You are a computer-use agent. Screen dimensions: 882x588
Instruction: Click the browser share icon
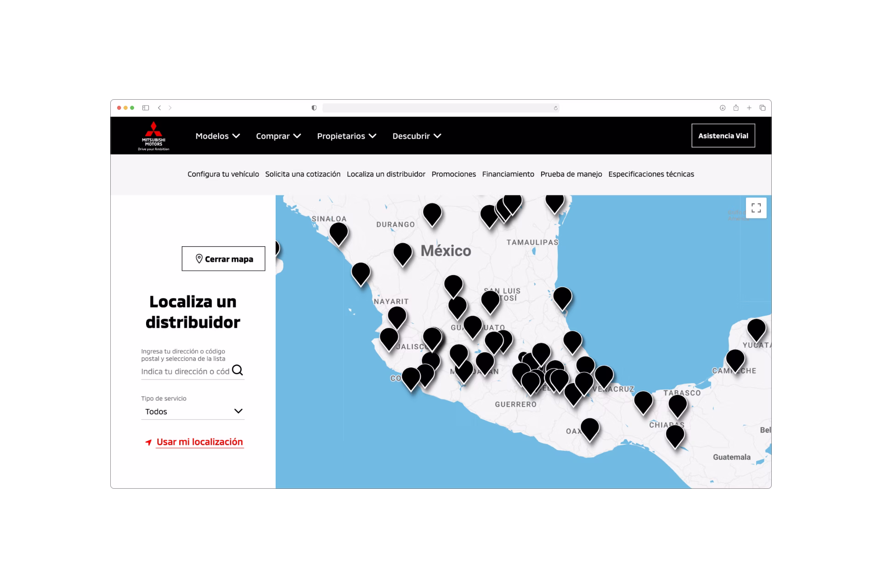(x=736, y=108)
